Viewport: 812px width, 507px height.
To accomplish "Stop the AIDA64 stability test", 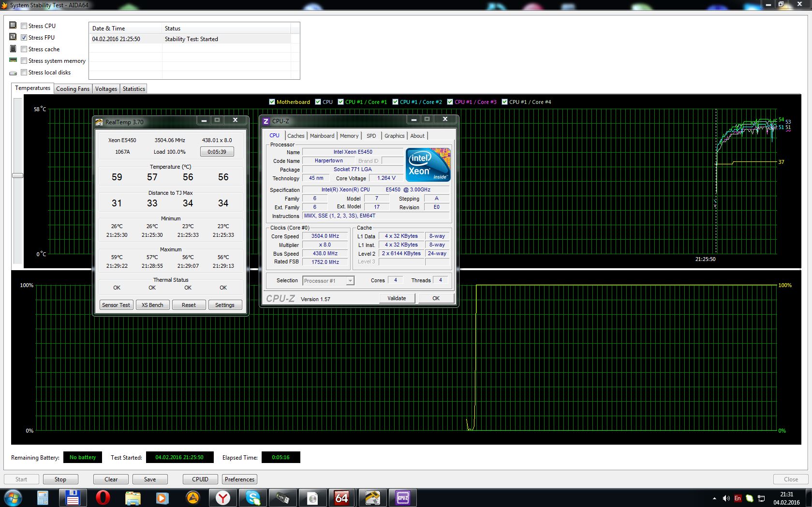I will click(x=60, y=479).
